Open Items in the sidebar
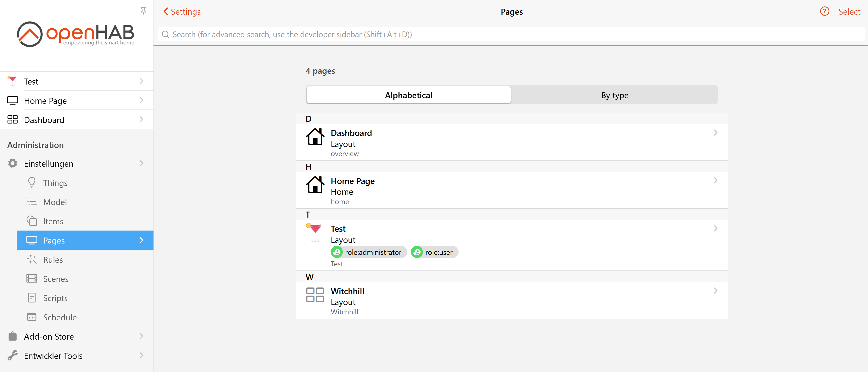 coord(53,221)
